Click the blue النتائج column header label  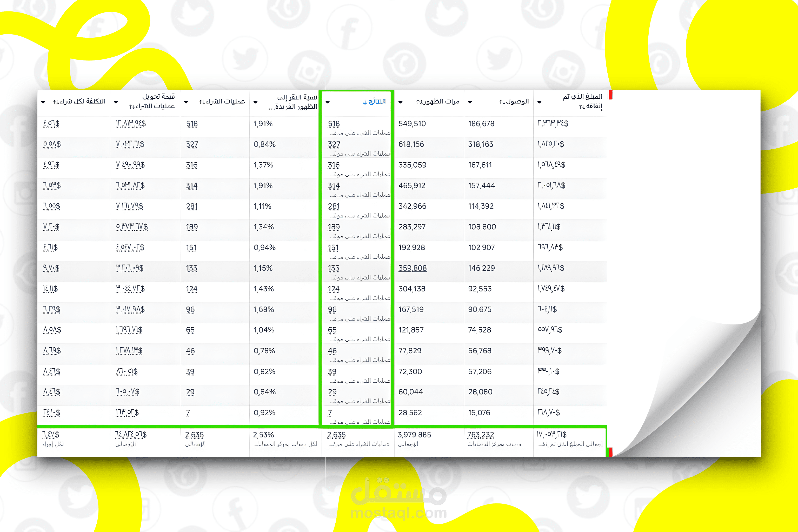point(377,102)
